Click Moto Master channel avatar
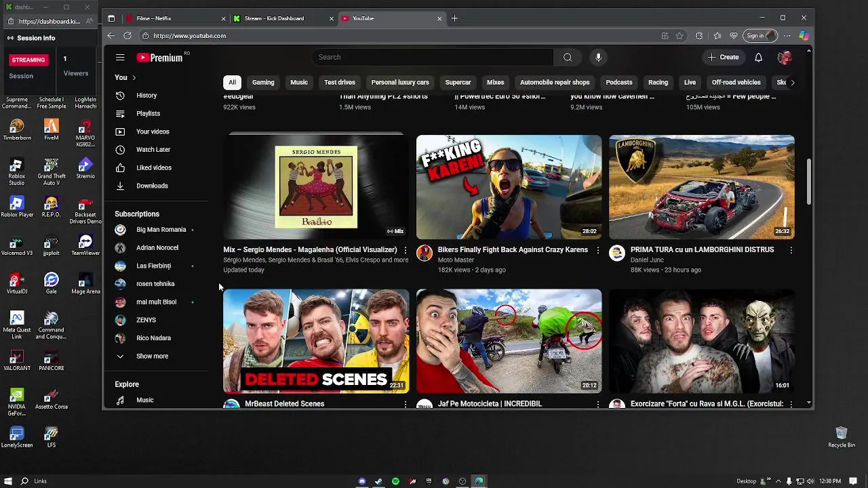868x488 pixels. pyautogui.click(x=425, y=253)
